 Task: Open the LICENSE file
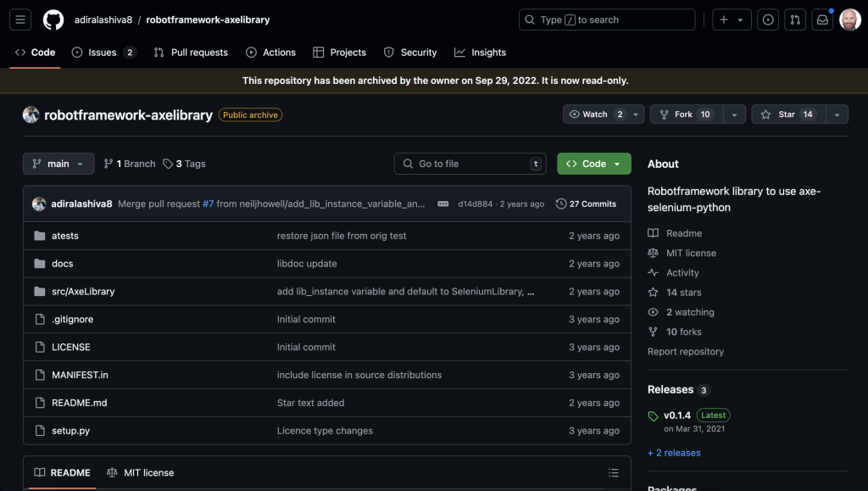71,347
